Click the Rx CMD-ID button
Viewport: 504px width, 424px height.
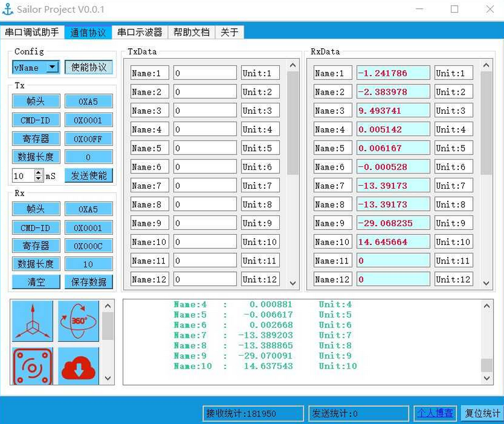(35, 227)
